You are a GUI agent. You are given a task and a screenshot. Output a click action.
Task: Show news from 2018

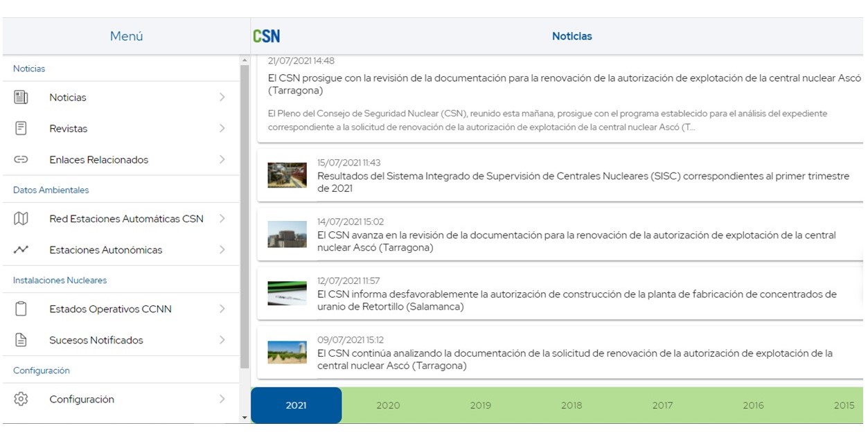pos(572,405)
